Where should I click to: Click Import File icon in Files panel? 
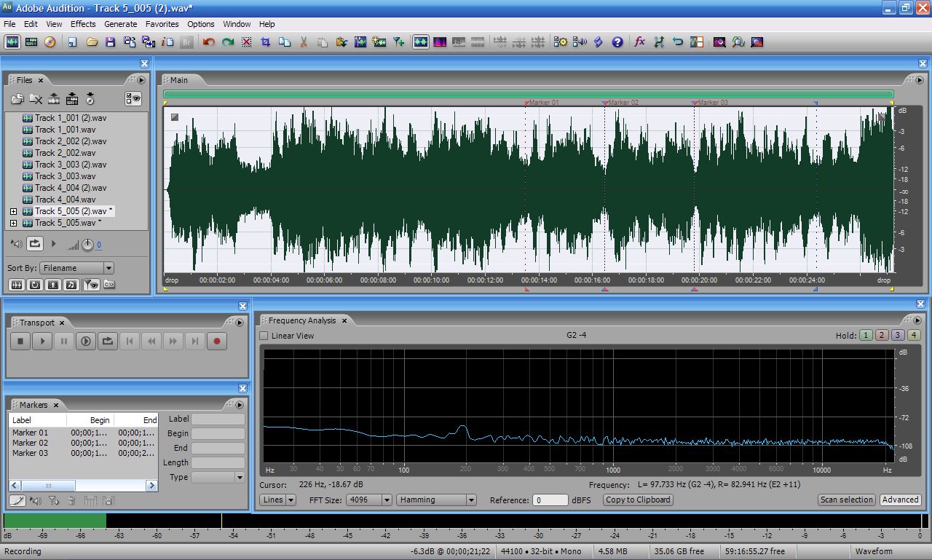[17, 99]
